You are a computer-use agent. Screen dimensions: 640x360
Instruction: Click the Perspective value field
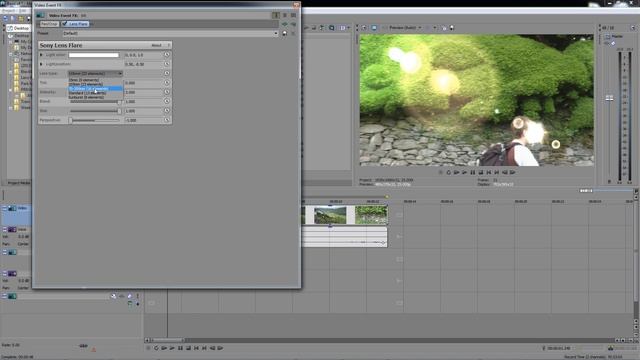click(143, 120)
